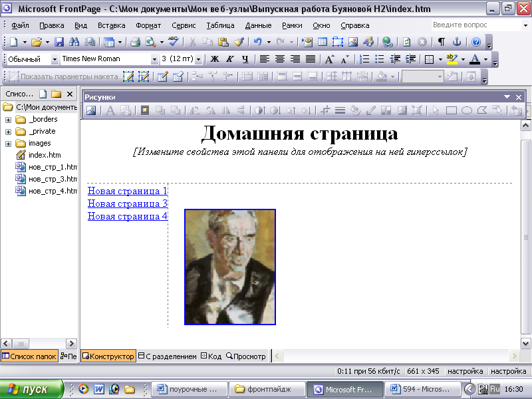Expand the _private folder
The width and height of the screenshot is (532, 399).
coord(9,132)
